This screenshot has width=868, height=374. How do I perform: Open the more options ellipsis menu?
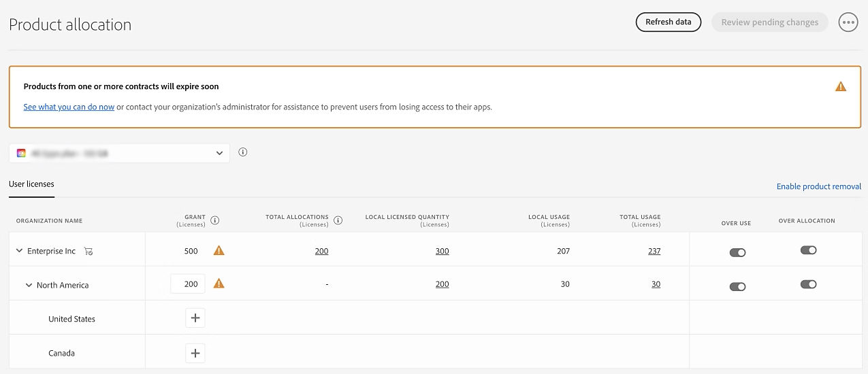(x=848, y=22)
